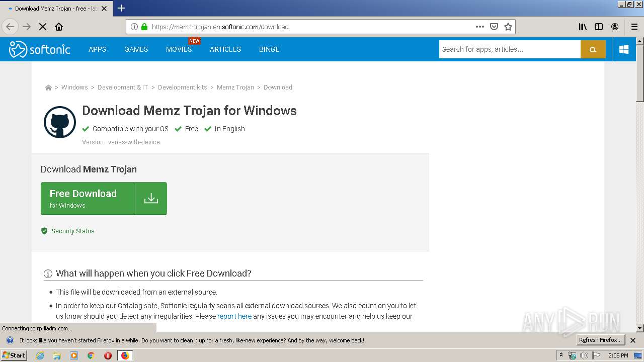The image size is (644, 362).
Task: Open Chrome from the taskbar
Action: coord(91,355)
